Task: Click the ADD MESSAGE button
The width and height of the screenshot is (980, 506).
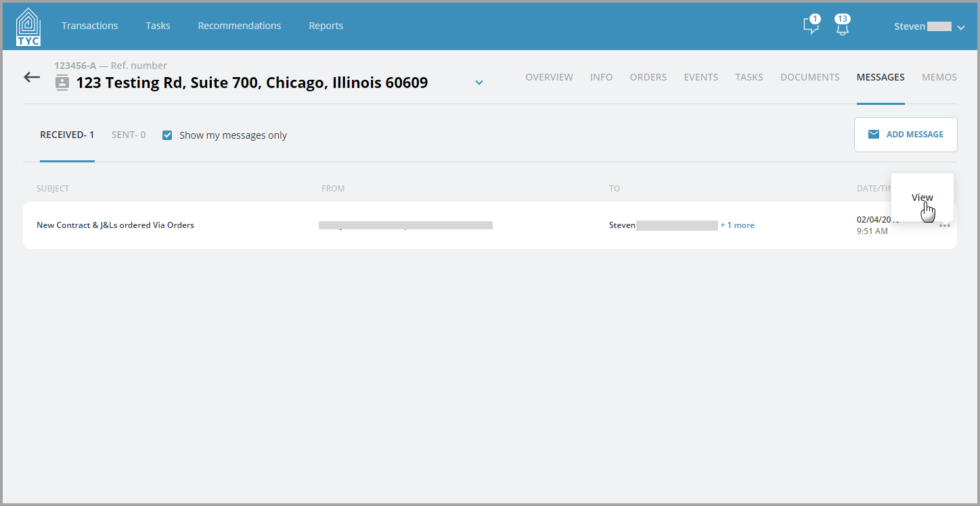Action: coord(906,135)
